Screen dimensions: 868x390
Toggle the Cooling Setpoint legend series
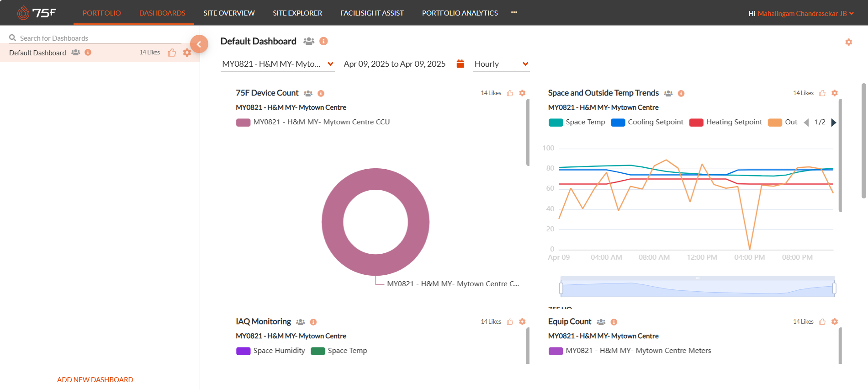[647, 122]
